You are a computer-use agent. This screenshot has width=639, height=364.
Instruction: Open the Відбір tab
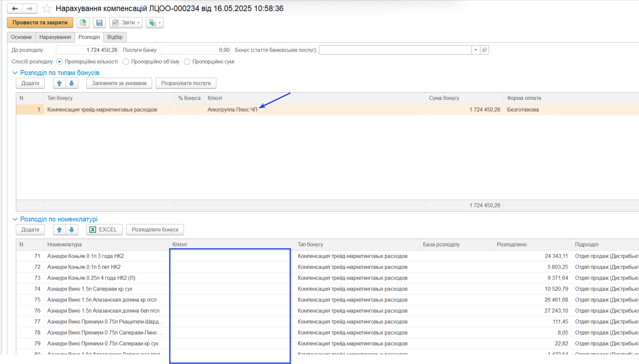115,37
